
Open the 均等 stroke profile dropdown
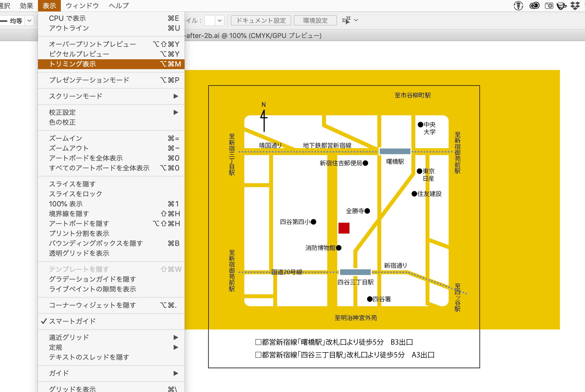[29, 20]
